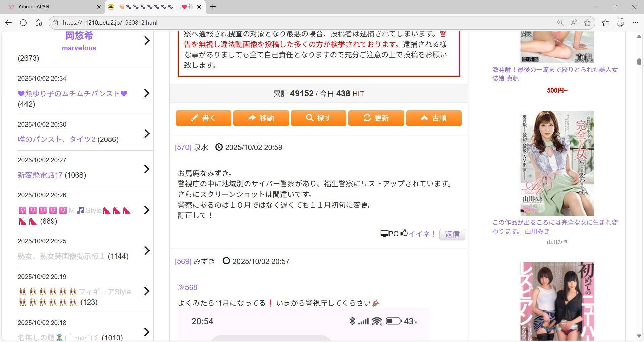The height and width of the screenshot is (342, 644).
Task: Open browser settings three-dot menu
Action: pos(635,23)
